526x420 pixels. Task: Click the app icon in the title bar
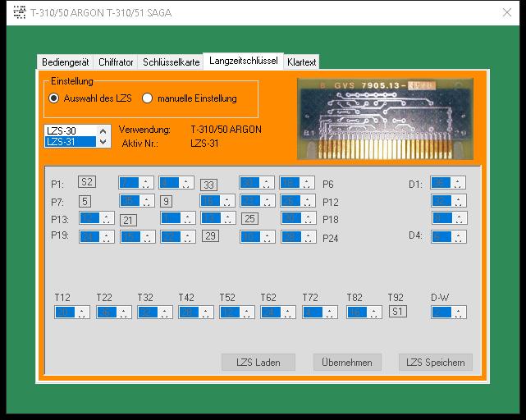20,12
